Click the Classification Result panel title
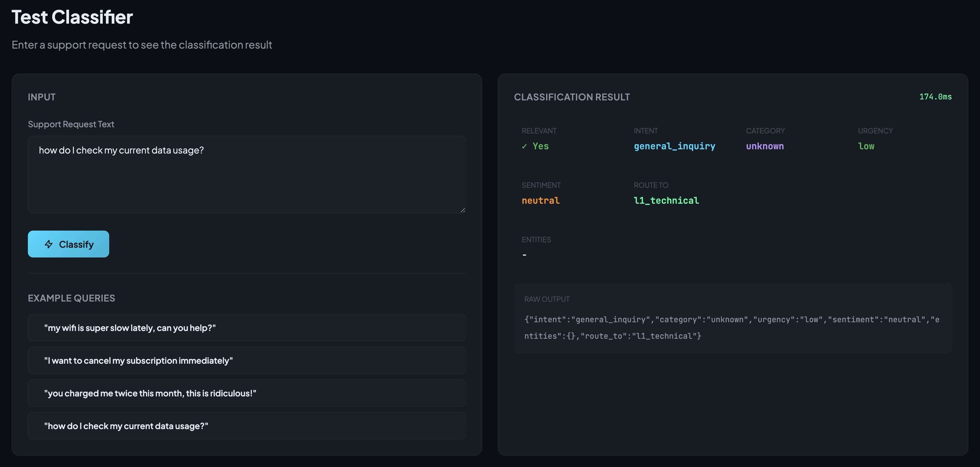980x467 pixels. point(571,97)
